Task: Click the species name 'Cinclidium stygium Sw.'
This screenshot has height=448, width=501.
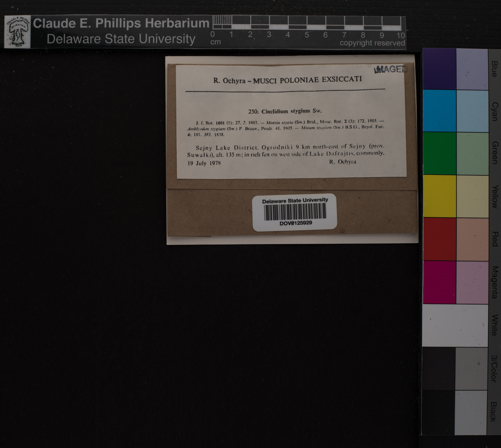Action: pyautogui.click(x=291, y=111)
